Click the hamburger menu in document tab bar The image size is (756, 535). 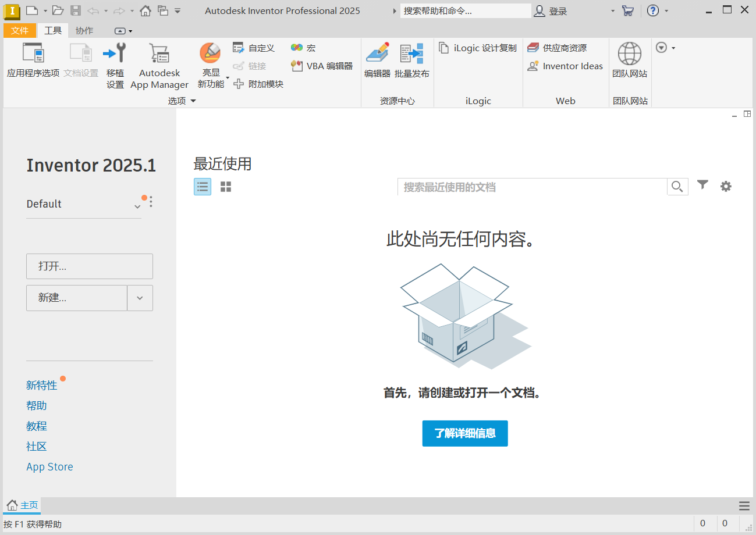(x=744, y=506)
